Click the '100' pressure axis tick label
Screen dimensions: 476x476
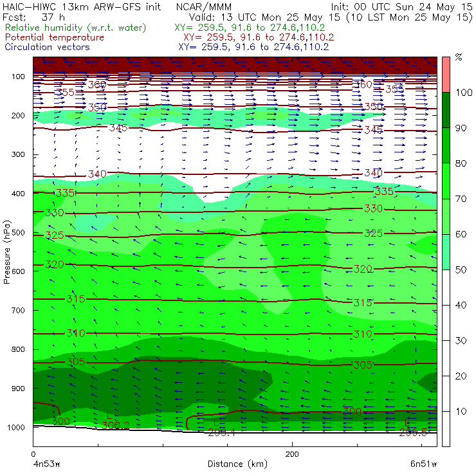18,77
